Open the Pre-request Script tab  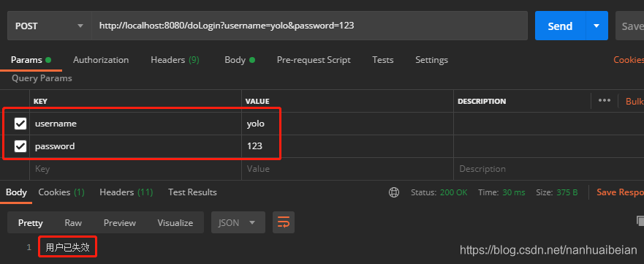click(x=314, y=60)
